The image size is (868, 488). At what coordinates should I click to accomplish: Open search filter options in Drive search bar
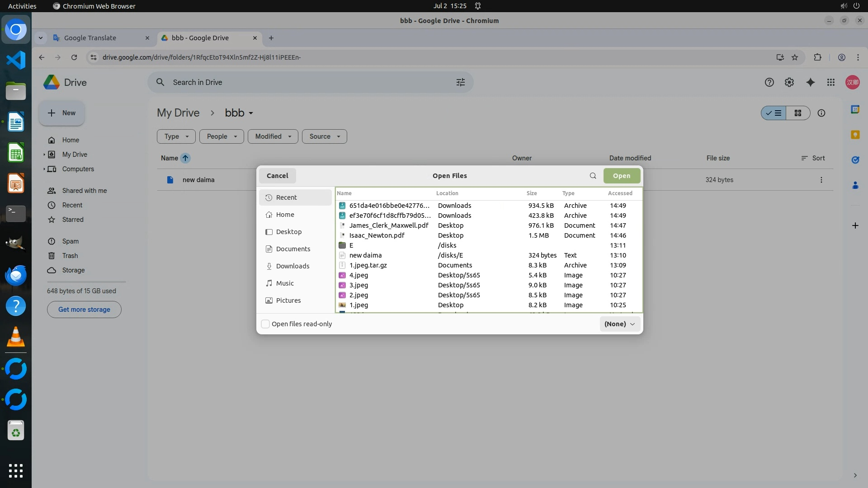[460, 82]
